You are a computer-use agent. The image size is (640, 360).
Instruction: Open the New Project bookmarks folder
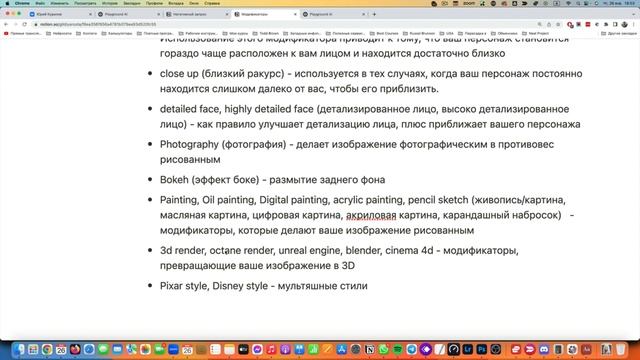pyautogui.click(x=535, y=33)
